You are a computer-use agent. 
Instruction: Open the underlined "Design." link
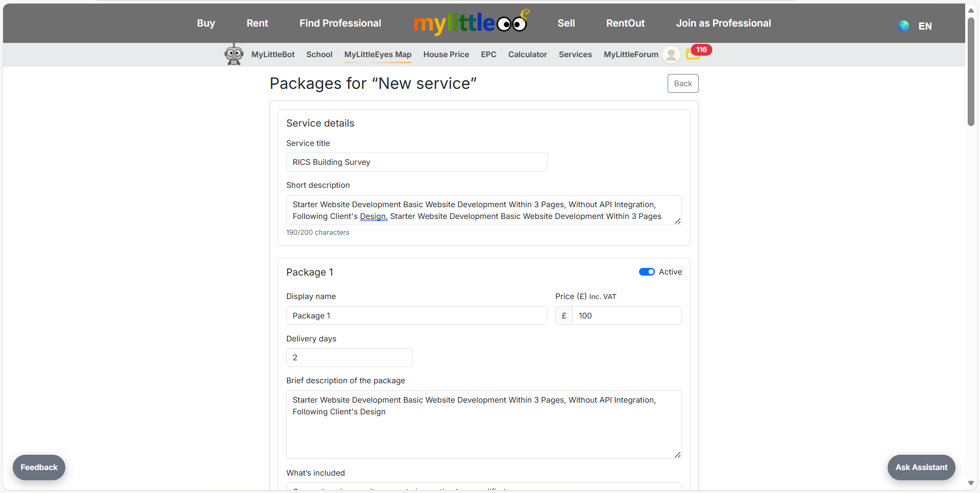[374, 216]
